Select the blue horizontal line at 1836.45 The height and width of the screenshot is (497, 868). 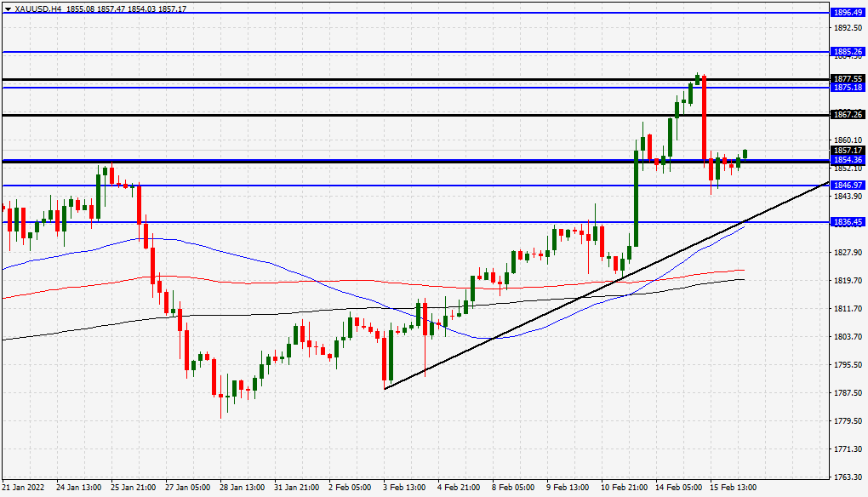(x=415, y=222)
